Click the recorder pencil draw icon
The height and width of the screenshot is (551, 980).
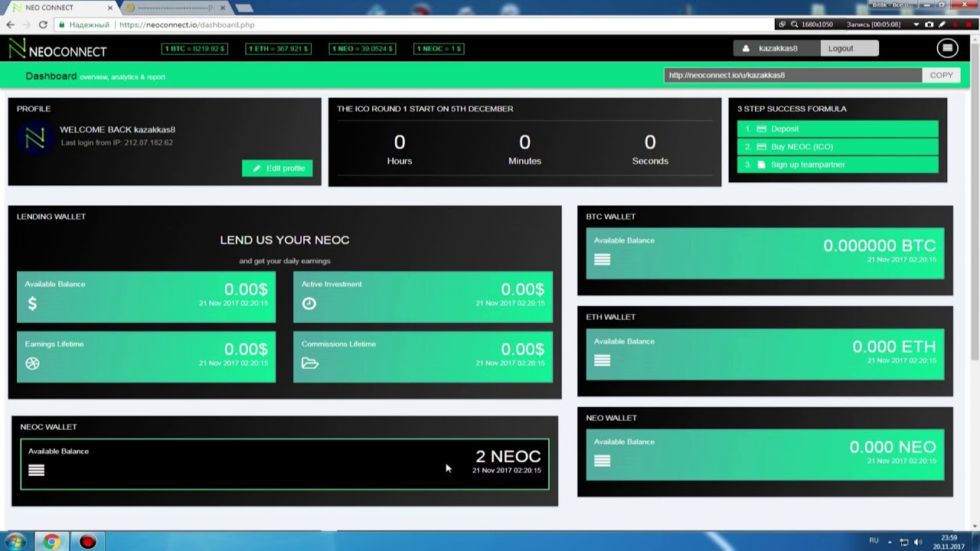click(x=942, y=24)
